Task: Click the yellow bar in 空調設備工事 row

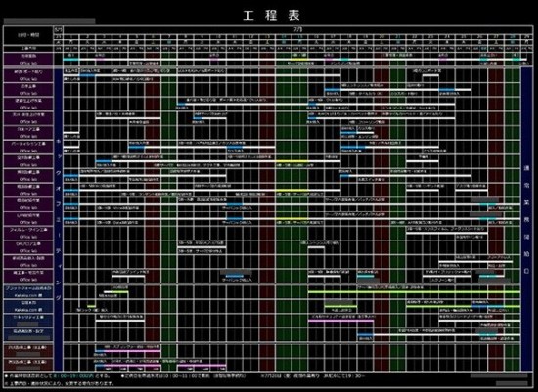Action: pos(291,161)
